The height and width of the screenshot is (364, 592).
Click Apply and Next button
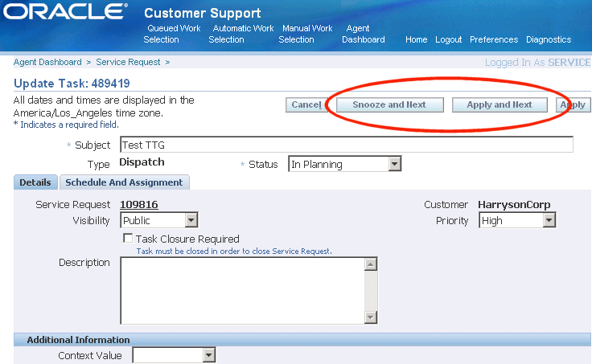pos(499,105)
